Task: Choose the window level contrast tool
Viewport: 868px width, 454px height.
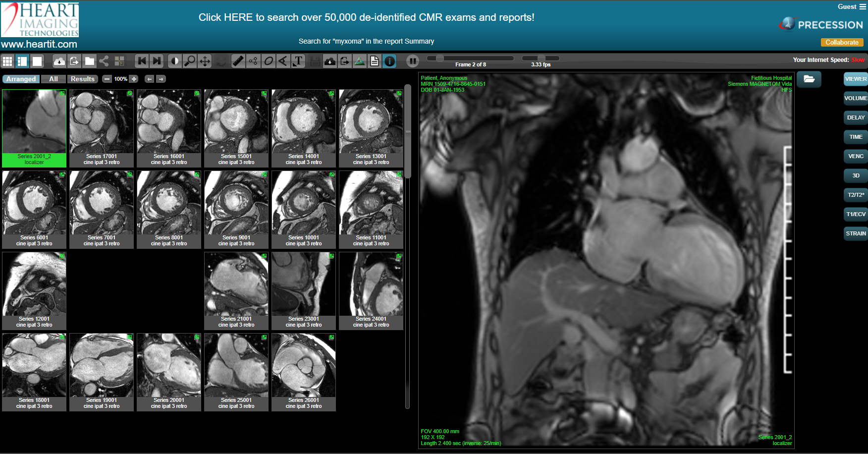Action: pos(174,61)
